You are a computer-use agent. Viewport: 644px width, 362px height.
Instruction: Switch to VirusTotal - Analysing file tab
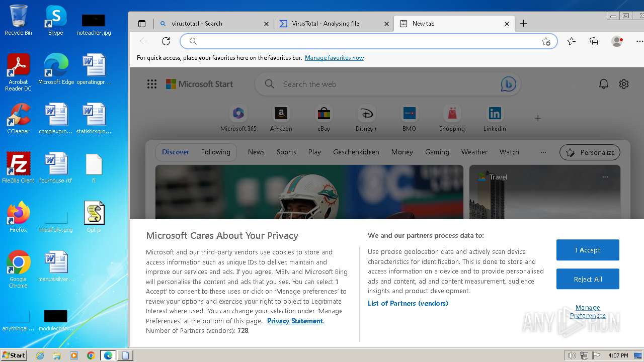tap(334, 24)
